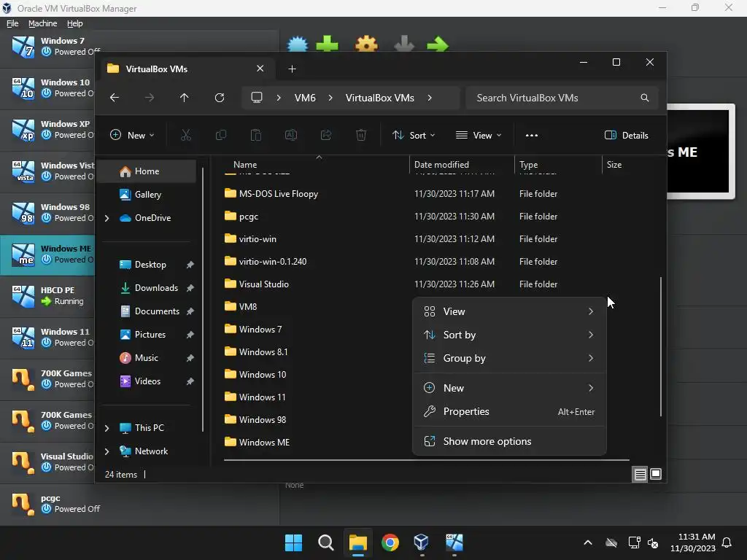This screenshot has width=747, height=560.
Task: Open the Sort dropdown in toolbar
Action: (414, 135)
